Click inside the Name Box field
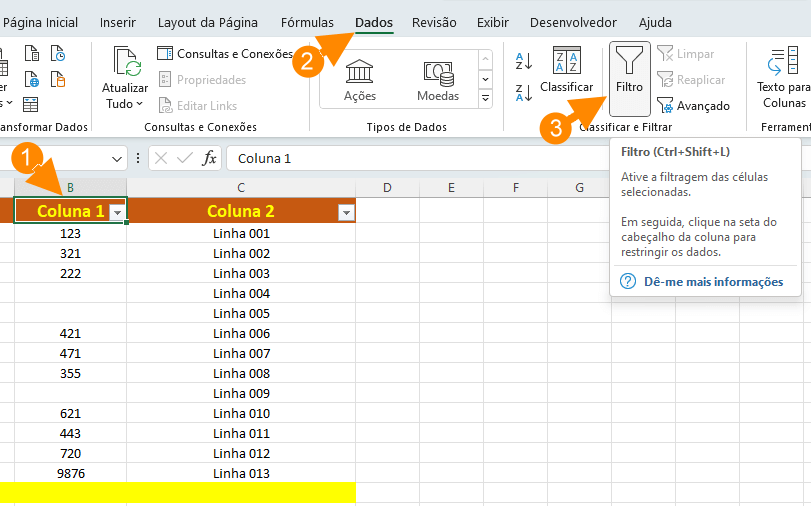The width and height of the screenshot is (811, 506). click(x=54, y=158)
